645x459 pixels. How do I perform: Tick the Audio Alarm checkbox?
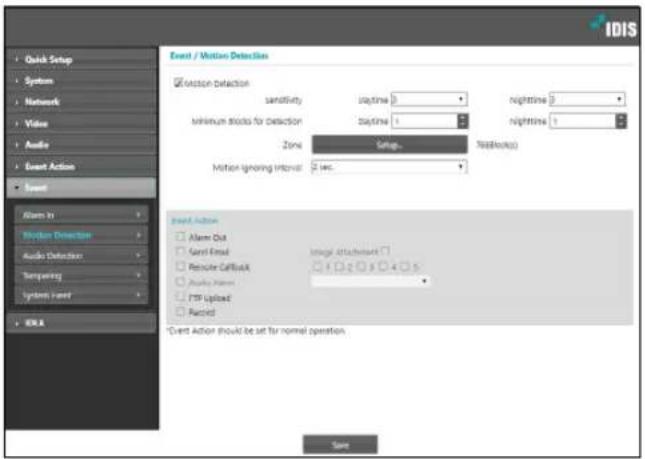180,282
